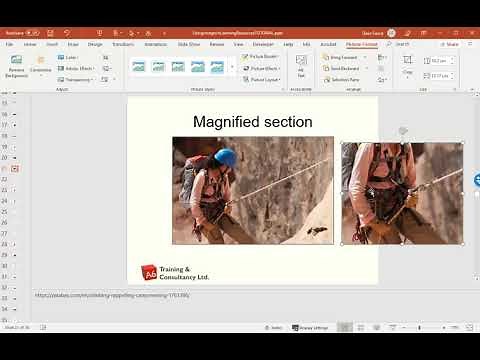Click the Compress Pictures icon
Screen dimensions: 480x360
(106, 58)
